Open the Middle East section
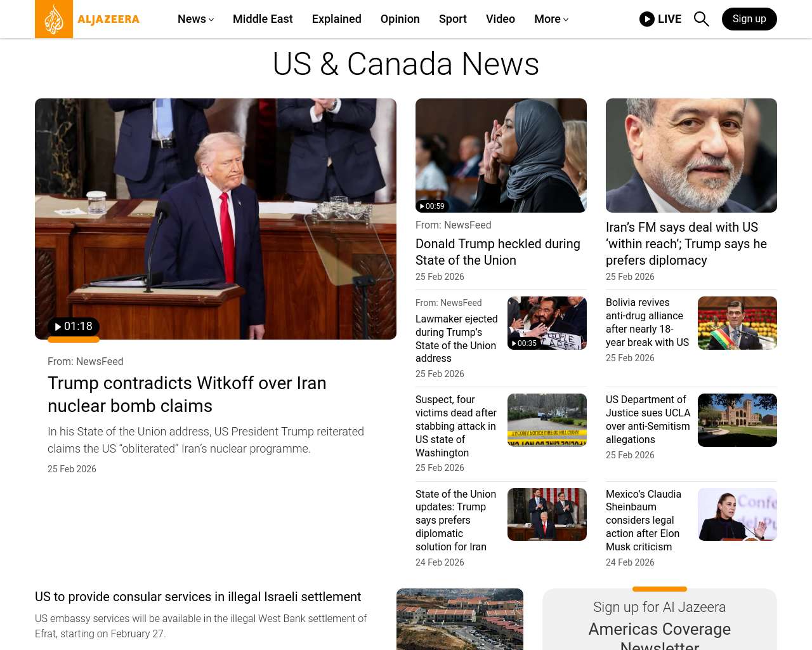The width and height of the screenshot is (812, 650). [263, 19]
